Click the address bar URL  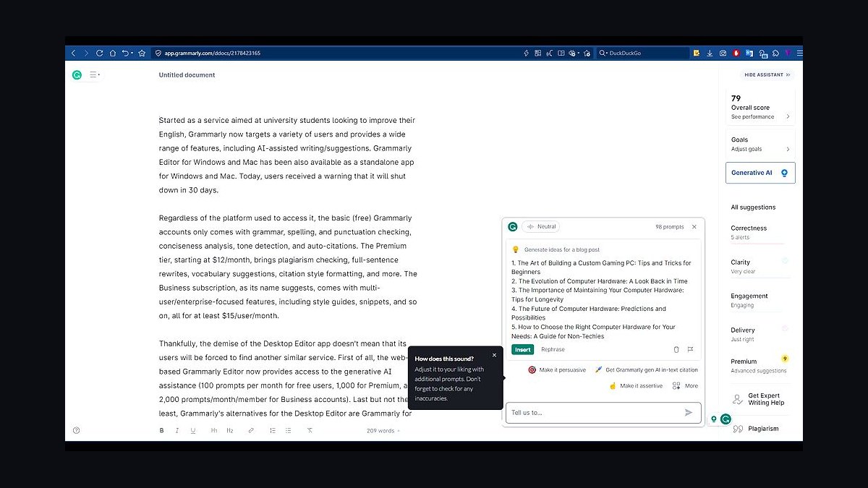coord(213,53)
